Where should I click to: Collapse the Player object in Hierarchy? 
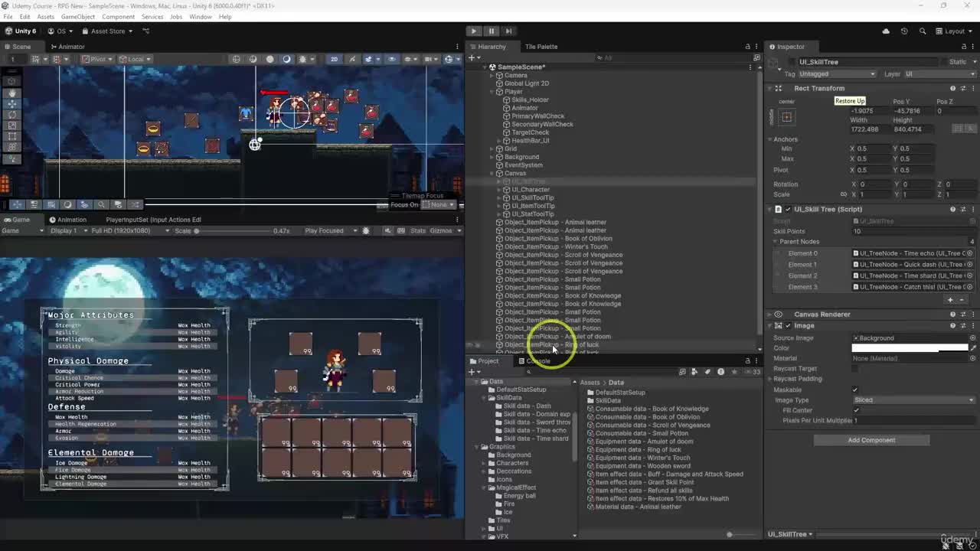tap(492, 92)
